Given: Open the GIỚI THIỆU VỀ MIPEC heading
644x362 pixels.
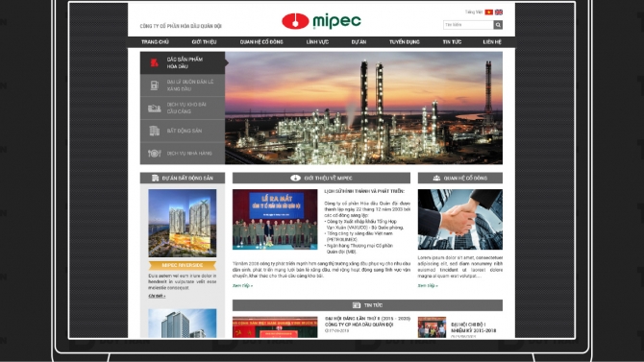Looking at the screenshot, I should tap(328, 179).
